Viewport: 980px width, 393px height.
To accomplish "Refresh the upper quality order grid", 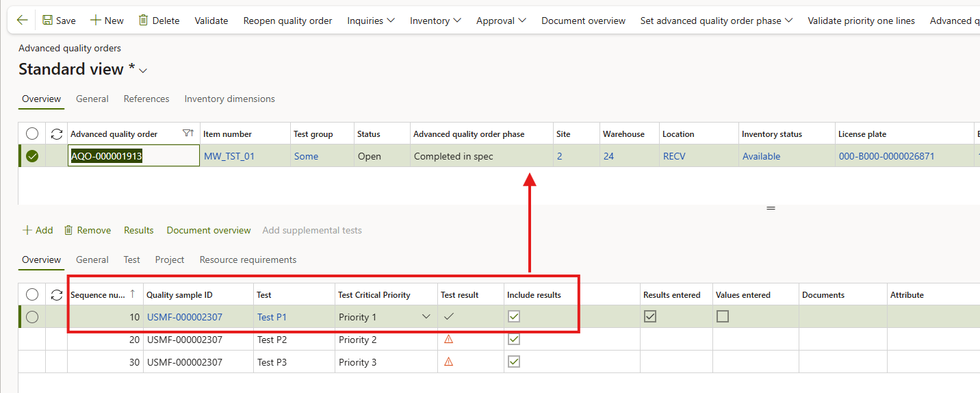I will coord(56,134).
